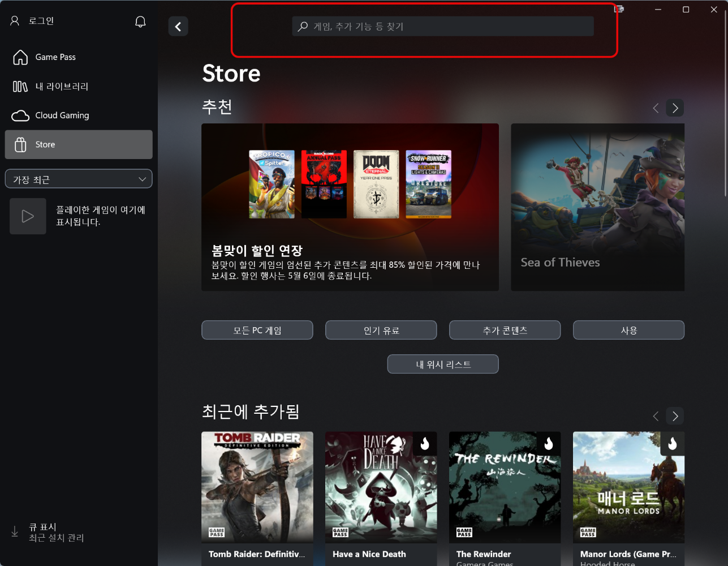Click Game Pass badge on Manor Lords
Image resolution: width=728 pixels, height=566 pixels.
(x=588, y=533)
